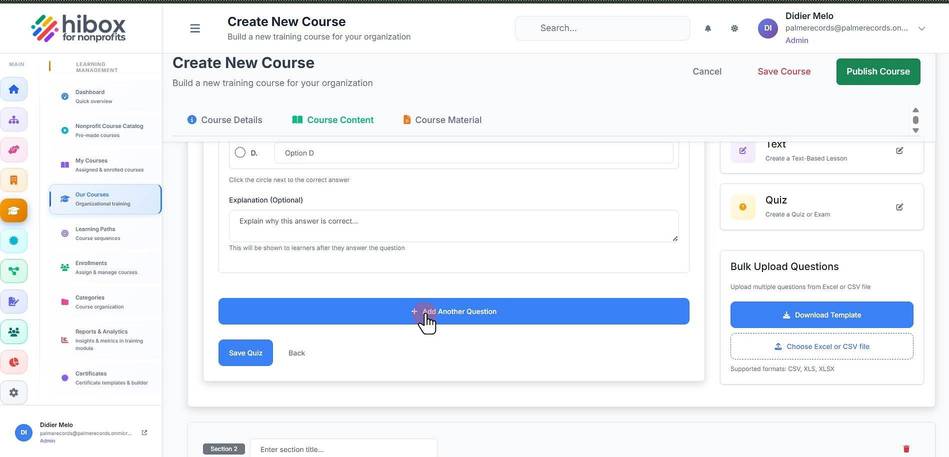Click the hamburger menu icon
949x457 pixels.
(195, 28)
